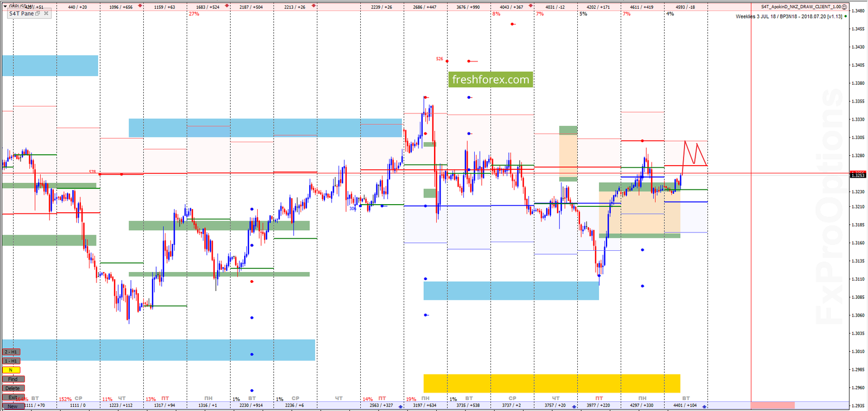Screen dimensions: 868x411
Task: Click the red 8% label
Action: 496,14
